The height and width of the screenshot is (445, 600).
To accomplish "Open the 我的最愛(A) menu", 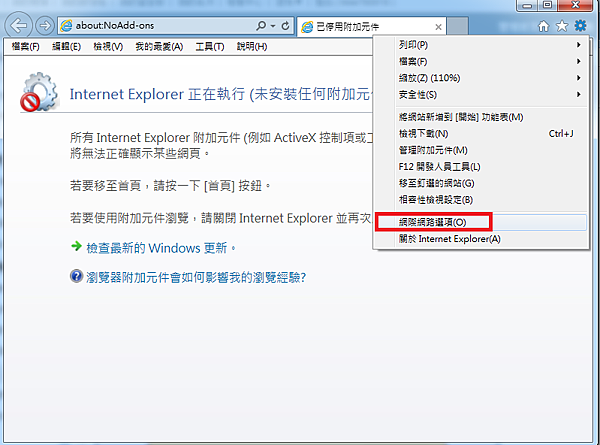I will tap(159, 47).
